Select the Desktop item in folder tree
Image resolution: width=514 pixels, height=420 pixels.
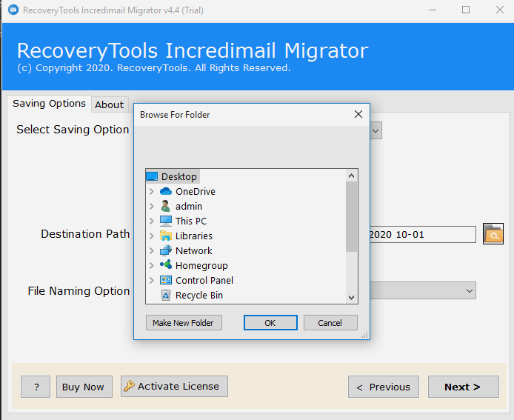tap(178, 176)
